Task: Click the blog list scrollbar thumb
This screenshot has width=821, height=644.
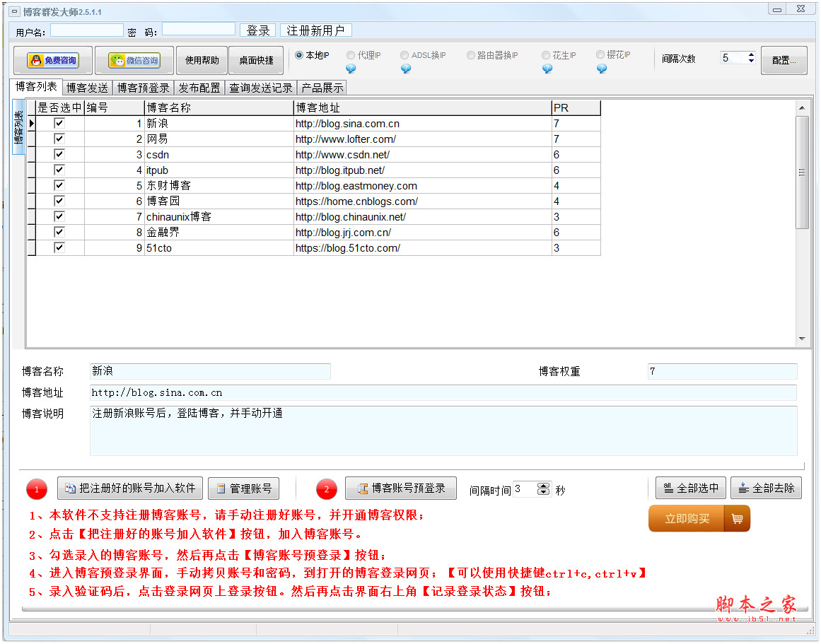Action: pos(802,172)
